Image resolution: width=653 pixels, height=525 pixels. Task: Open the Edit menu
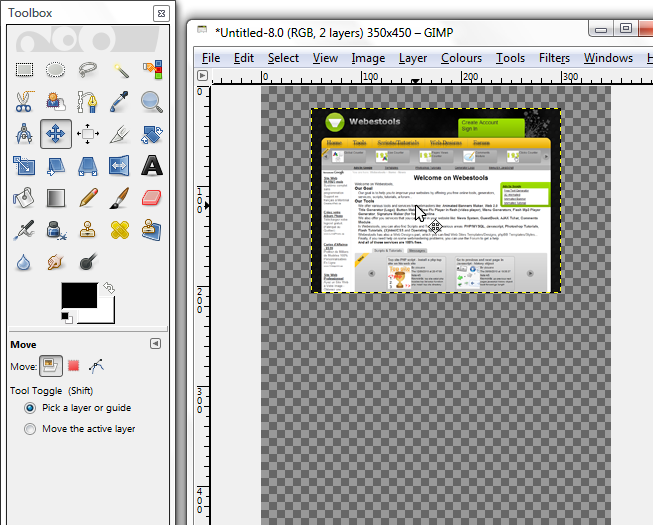click(x=244, y=58)
